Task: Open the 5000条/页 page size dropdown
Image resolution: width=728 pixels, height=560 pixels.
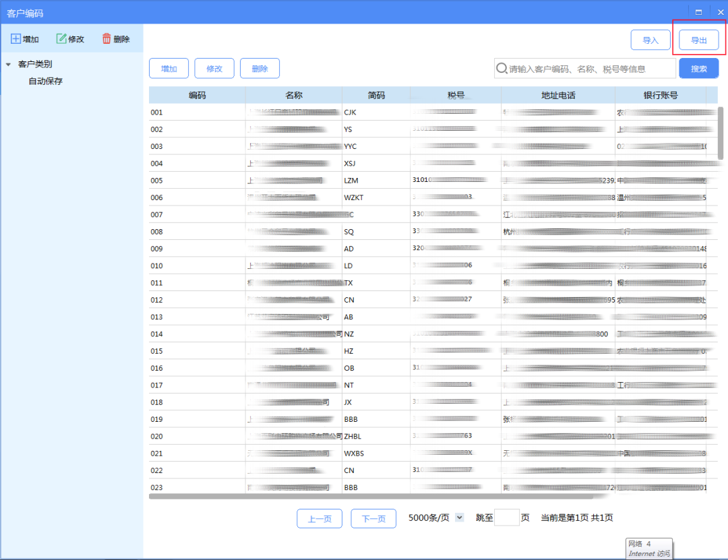Action: (459, 518)
